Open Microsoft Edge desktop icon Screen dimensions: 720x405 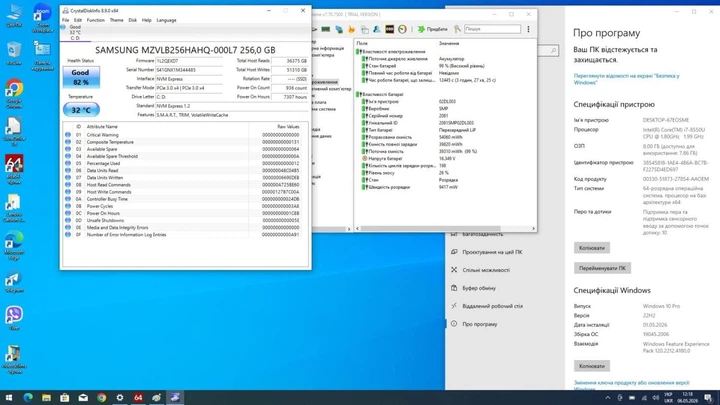pos(14,246)
